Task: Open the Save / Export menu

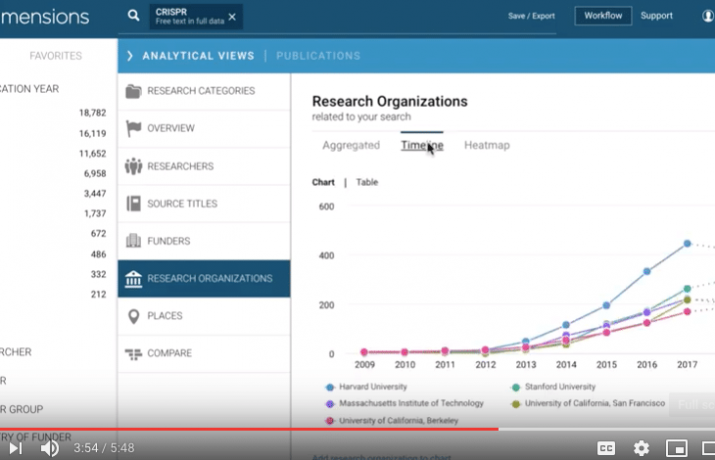Action: pyautogui.click(x=531, y=16)
